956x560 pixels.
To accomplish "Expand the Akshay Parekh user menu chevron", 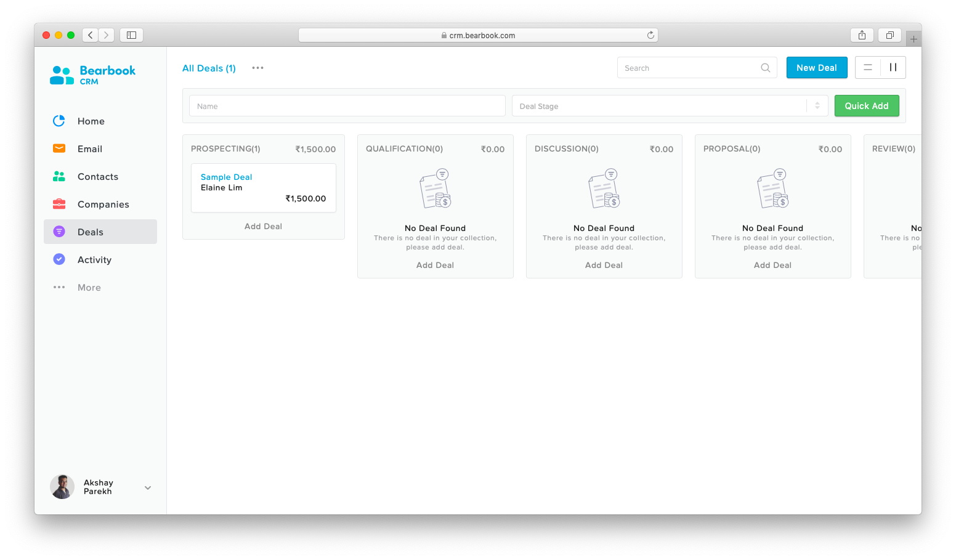I will click(x=148, y=487).
